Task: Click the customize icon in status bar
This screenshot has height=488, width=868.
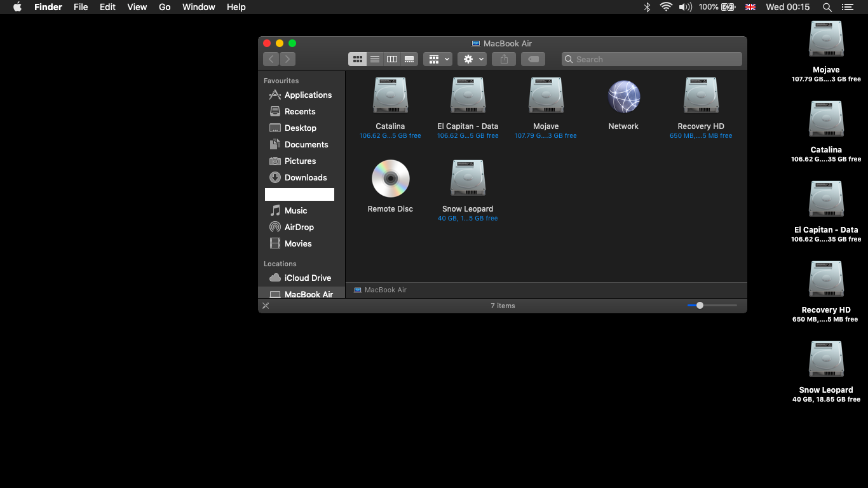Action: 266,306
